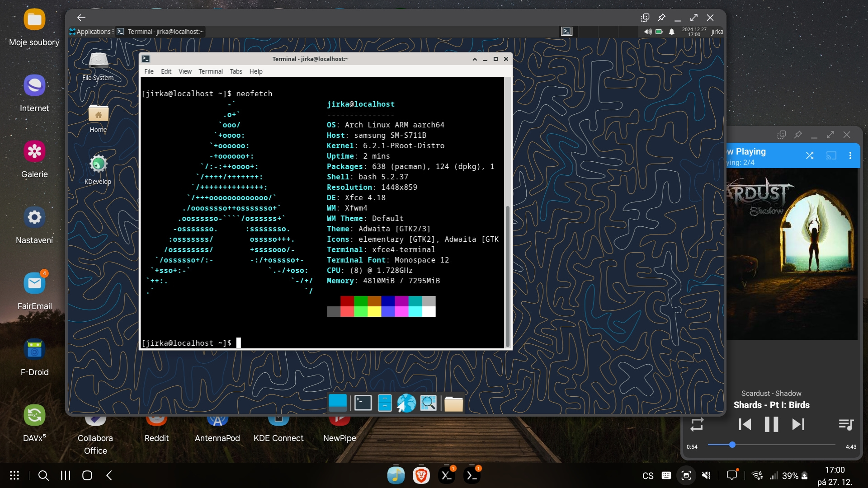The width and height of the screenshot is (868, 488).
Task: Open the Edit menu in Terminal
Action: pyautogui.click(x=166, y=71)
